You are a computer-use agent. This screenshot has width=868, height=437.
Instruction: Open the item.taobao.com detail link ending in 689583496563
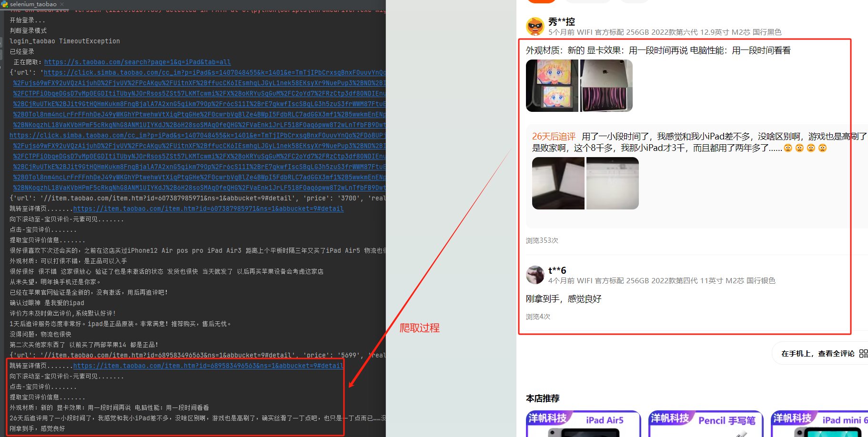coord(208,366)
